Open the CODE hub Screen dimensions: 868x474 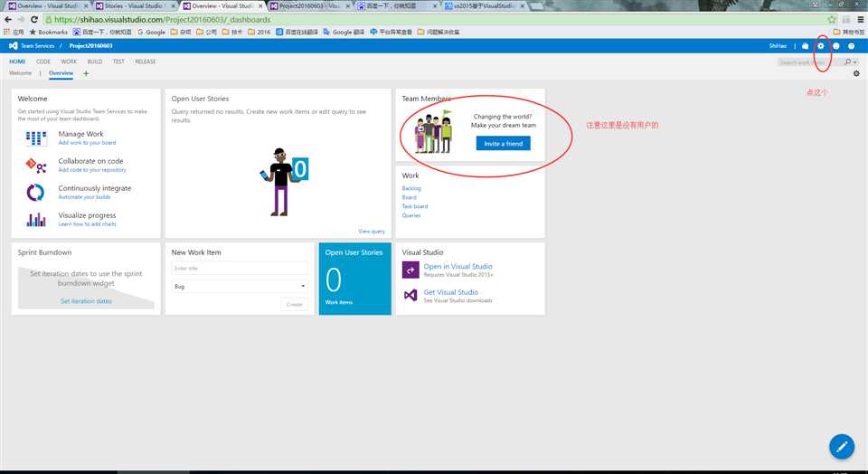click(x=43, y=62)
